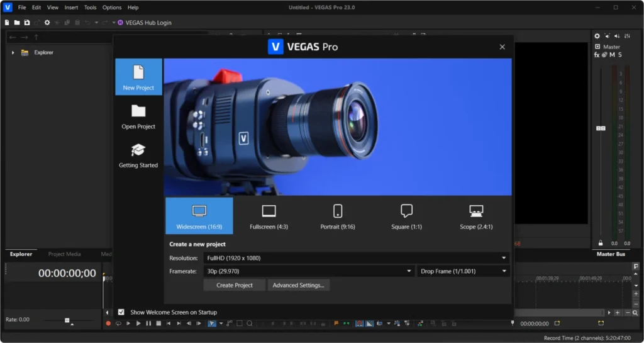Click the Rate slider handle
644x343 pixels.
click(x=67, y=320)
